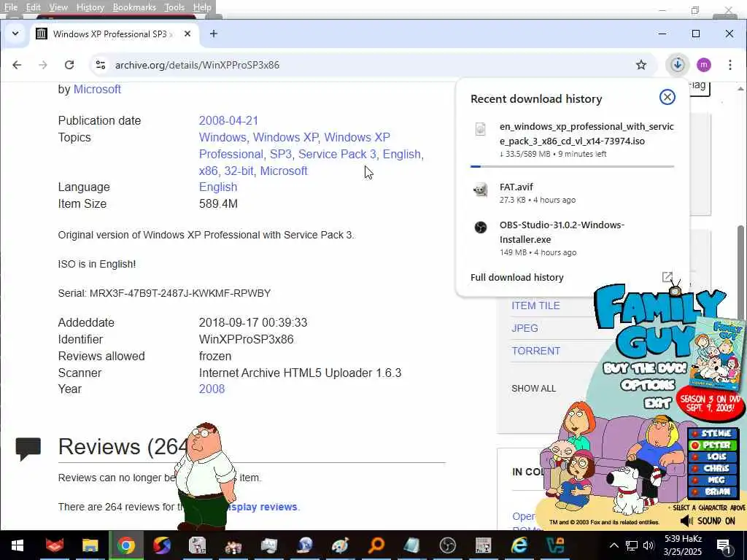Go back using Chrome's back arrow
This screenshot has height=560, width=747.
pyautogui.click(x=18, y=65)
